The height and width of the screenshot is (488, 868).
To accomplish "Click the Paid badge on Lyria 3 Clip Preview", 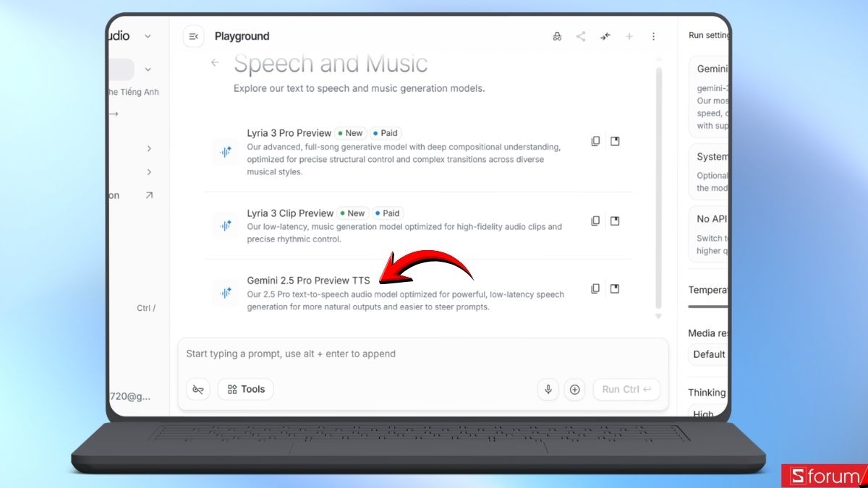I will (x=388, y=213).
